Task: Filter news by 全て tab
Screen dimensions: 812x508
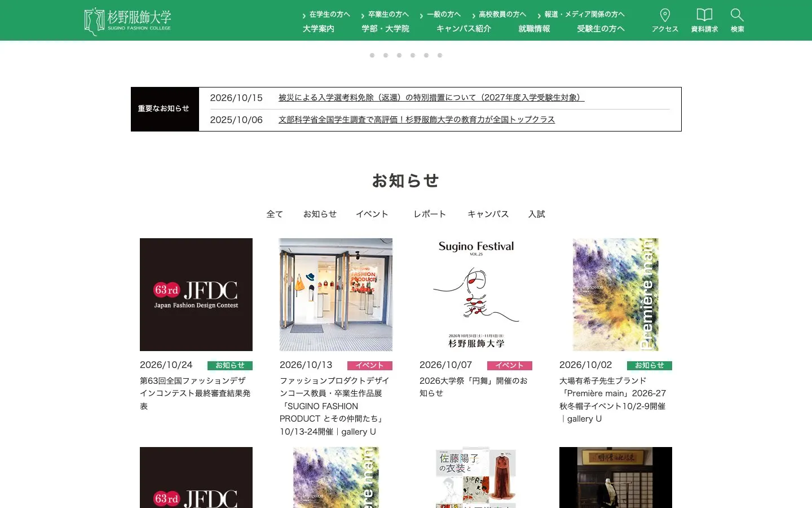Action: coord(275,214)
